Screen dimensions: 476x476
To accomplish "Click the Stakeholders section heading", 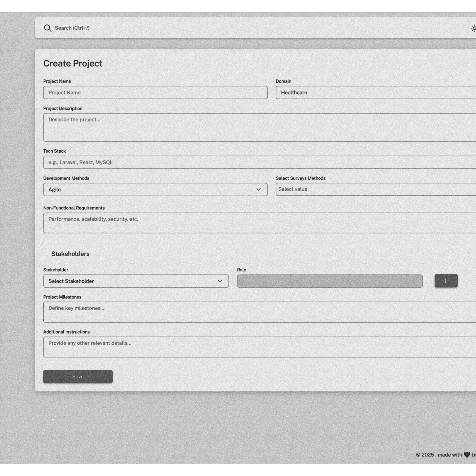I will point(70,254).
